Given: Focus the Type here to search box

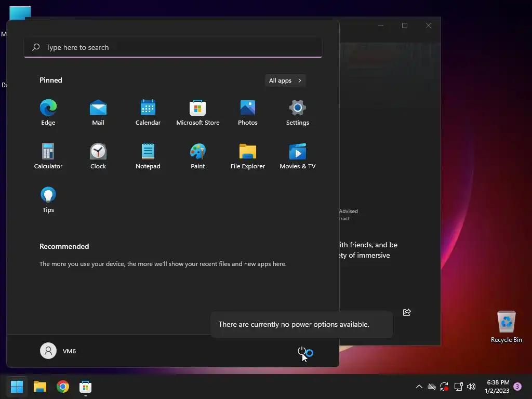Looking at the screenshot, I should coord(173,47).
